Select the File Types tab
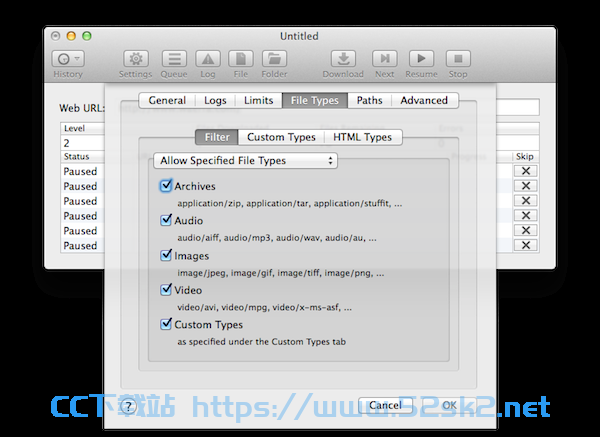 (x=315, y=100)
